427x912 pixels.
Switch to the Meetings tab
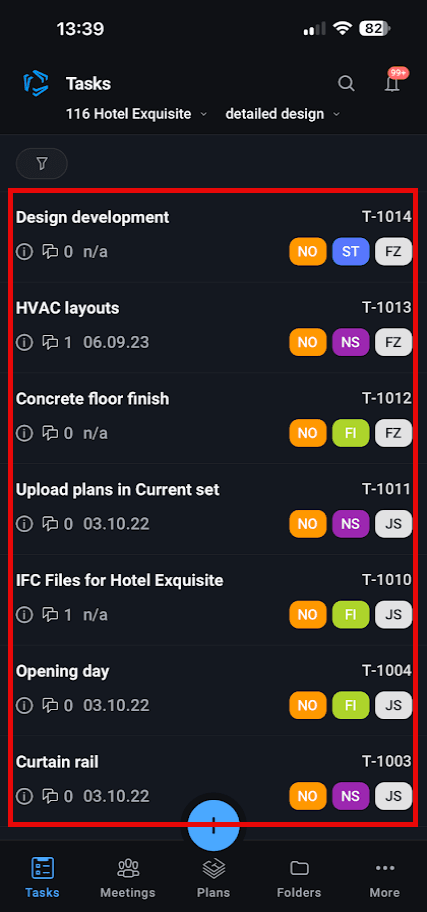tap(128, 877)
